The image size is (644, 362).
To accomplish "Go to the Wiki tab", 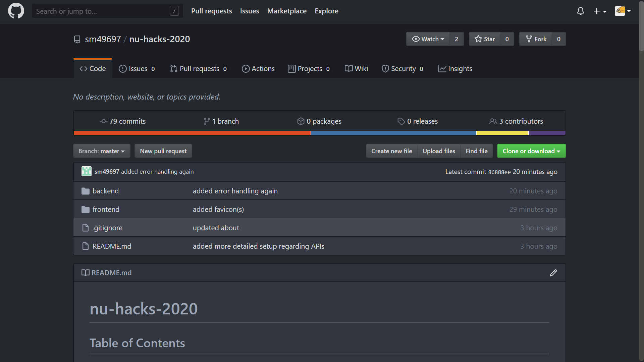I will click(356, 69).
